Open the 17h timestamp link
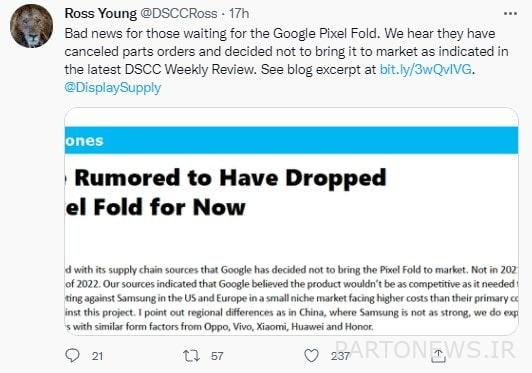The width and height of the screenshot is (532, 373). pos(239,14)
